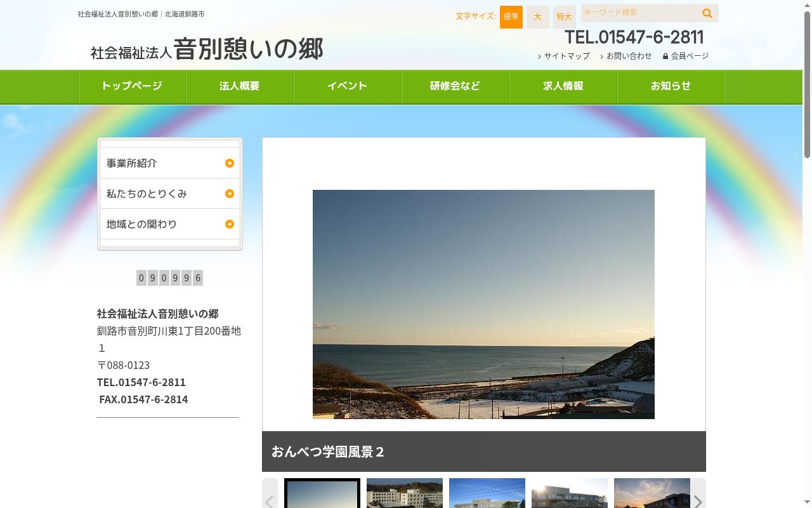Viewport: 812px width, 508px height.
Task: Click the visitor counter 090996
Action: coord(169,277)
